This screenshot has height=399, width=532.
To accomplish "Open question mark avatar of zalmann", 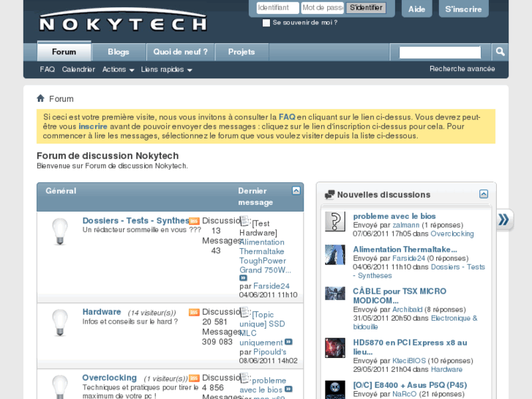I will [335, 221].
